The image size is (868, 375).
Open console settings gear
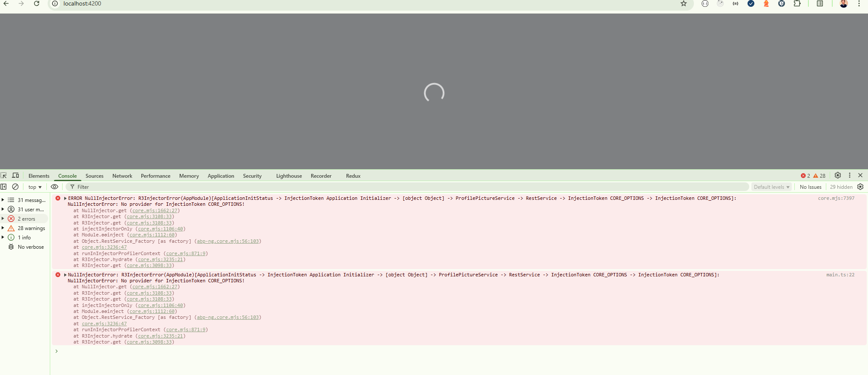coord(860,187)
